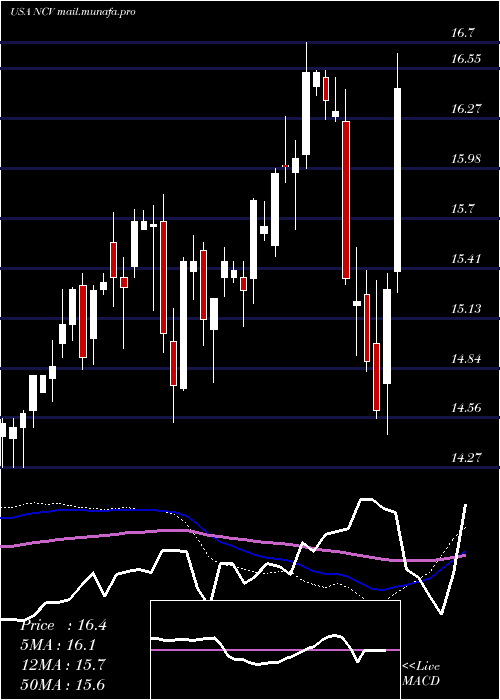Click the tall red candle below 16.27
Screen dimensions: 500x700
346,200
